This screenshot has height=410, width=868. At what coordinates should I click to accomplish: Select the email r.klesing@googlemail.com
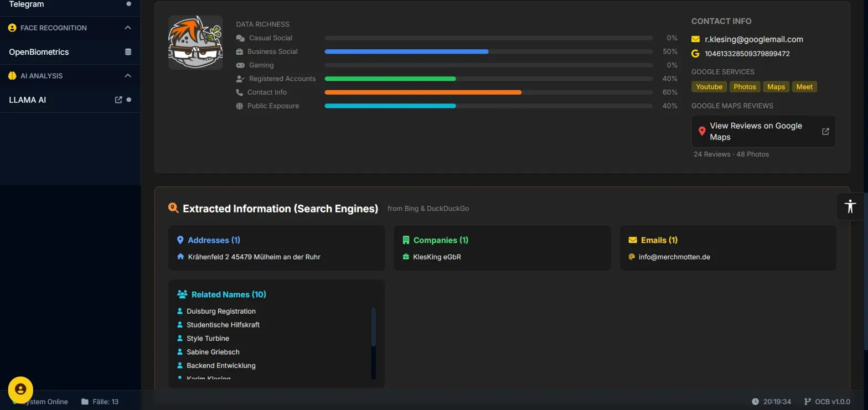coord(754,39)
